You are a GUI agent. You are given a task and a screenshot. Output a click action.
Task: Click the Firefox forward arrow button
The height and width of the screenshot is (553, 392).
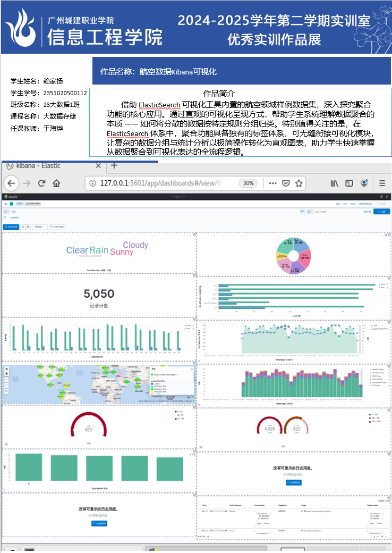(x=26, y=183)
